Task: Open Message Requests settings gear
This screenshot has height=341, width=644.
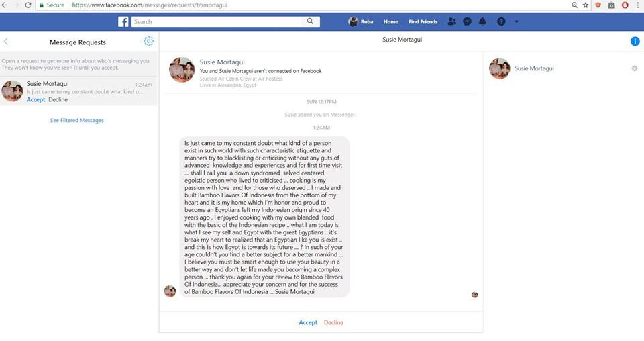Action: coord(148,41)
